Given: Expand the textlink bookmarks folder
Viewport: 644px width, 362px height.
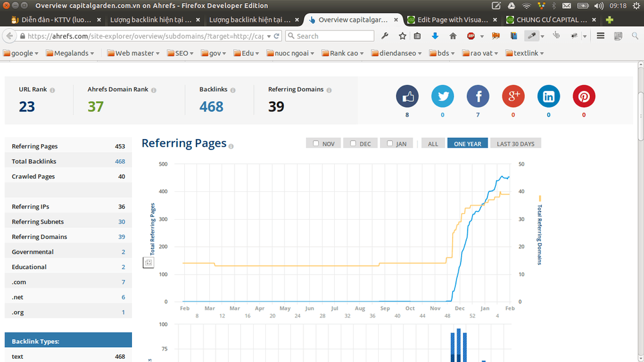Looking at the screenshot, I should pos(524,53).
